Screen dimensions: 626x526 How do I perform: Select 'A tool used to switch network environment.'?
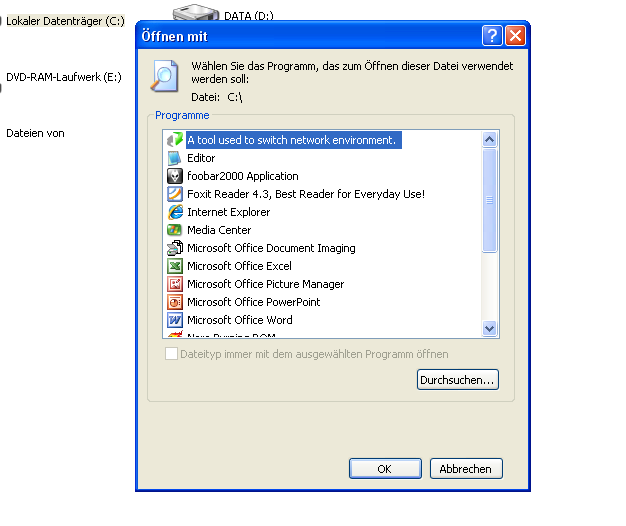293,140
